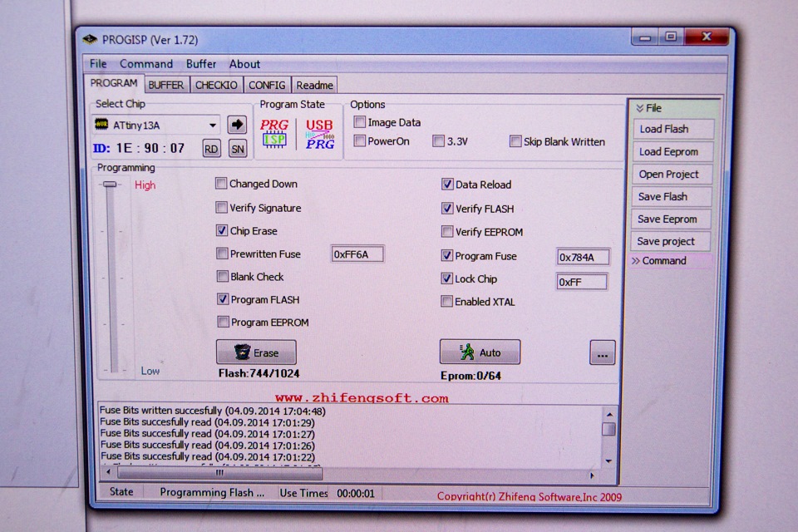Toggle the Changed Down checkbox

point(221,183)
